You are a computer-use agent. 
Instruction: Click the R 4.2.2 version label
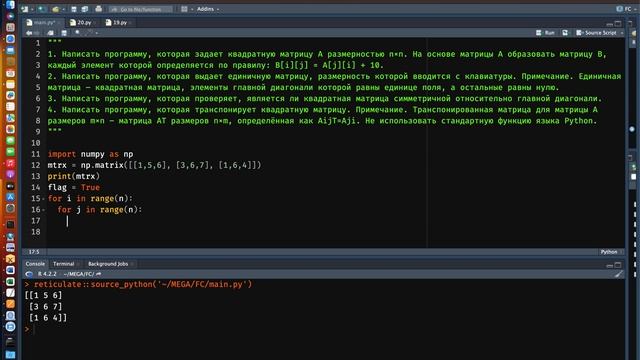(x=47, y=274)
